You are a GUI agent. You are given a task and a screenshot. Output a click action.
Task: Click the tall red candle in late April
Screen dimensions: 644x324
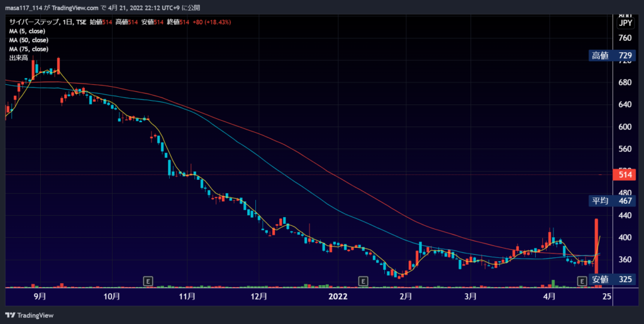pos(596,247)
